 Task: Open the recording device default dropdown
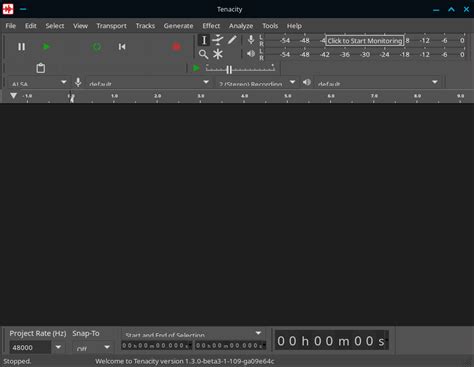(148, 83)
